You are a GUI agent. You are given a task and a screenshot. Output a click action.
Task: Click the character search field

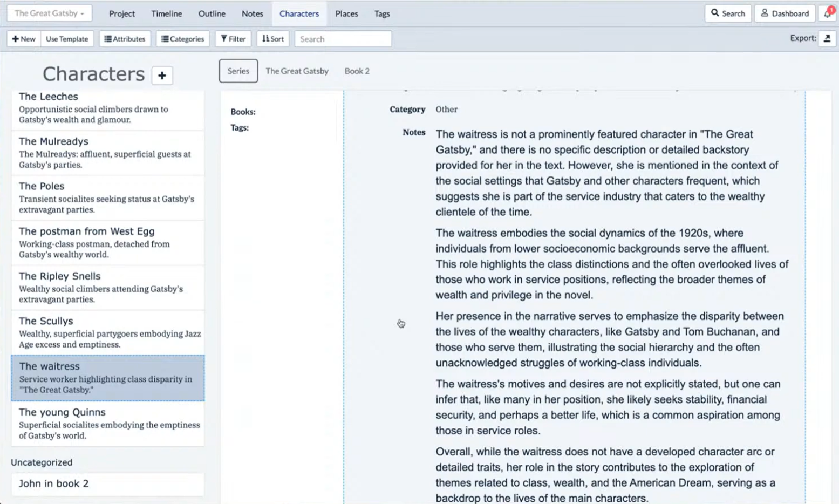[343, 39]
